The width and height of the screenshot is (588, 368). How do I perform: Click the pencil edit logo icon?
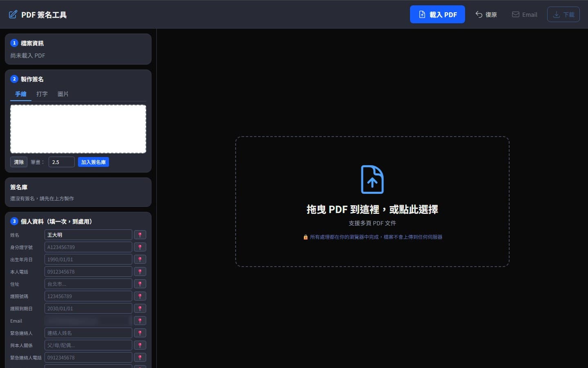coord(13,14)
